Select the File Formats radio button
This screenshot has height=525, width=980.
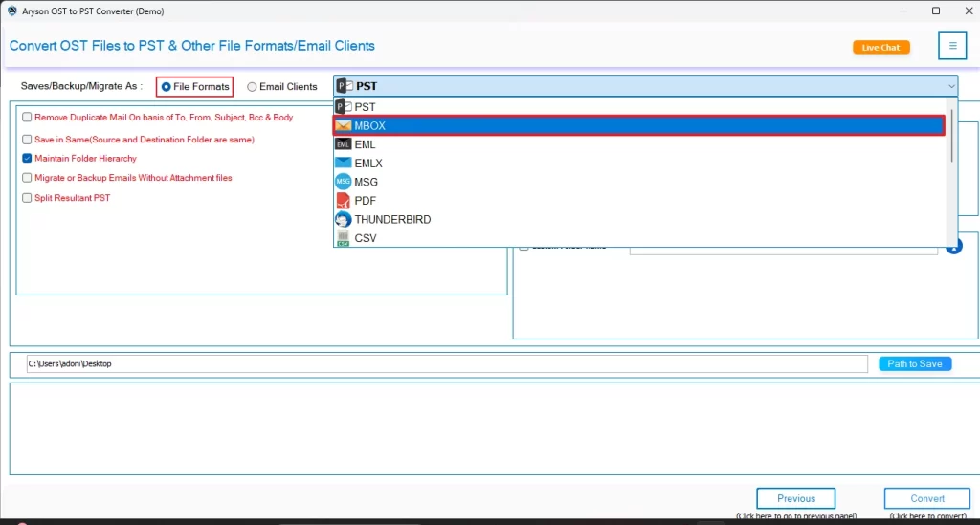(x=167, y=87)
